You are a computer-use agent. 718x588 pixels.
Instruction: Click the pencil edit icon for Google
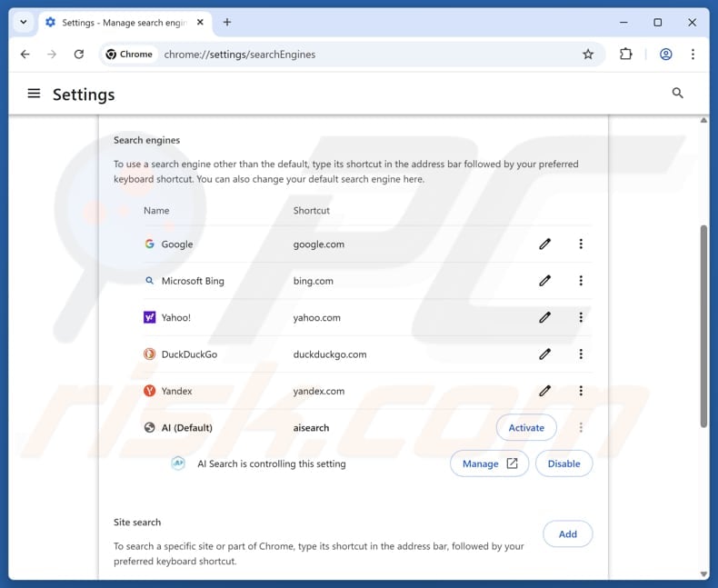pos(544,244)
